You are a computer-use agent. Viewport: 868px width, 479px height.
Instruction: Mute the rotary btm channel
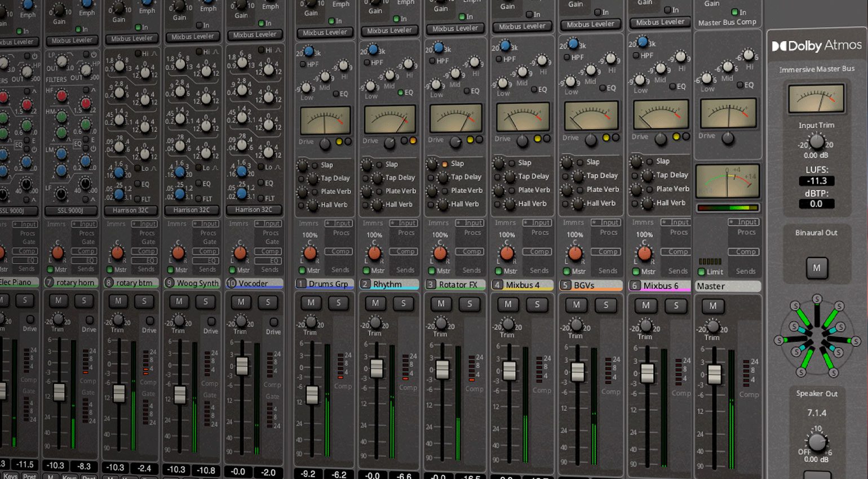(x=118, y=301)
